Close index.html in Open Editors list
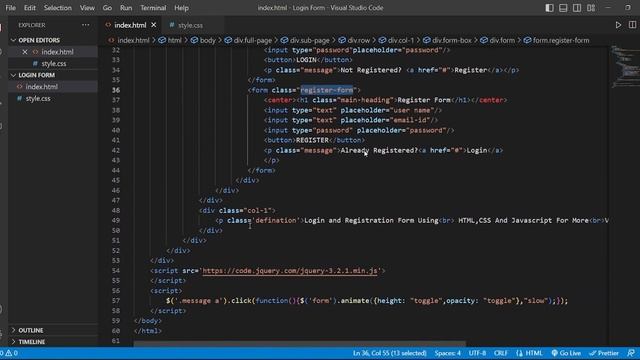640x360 pixels. 25,52
